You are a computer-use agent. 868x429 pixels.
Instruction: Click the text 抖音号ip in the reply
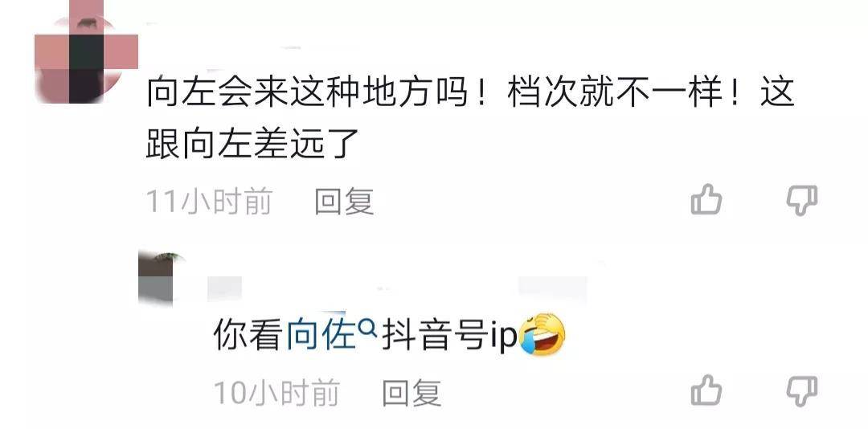[449, 334]
